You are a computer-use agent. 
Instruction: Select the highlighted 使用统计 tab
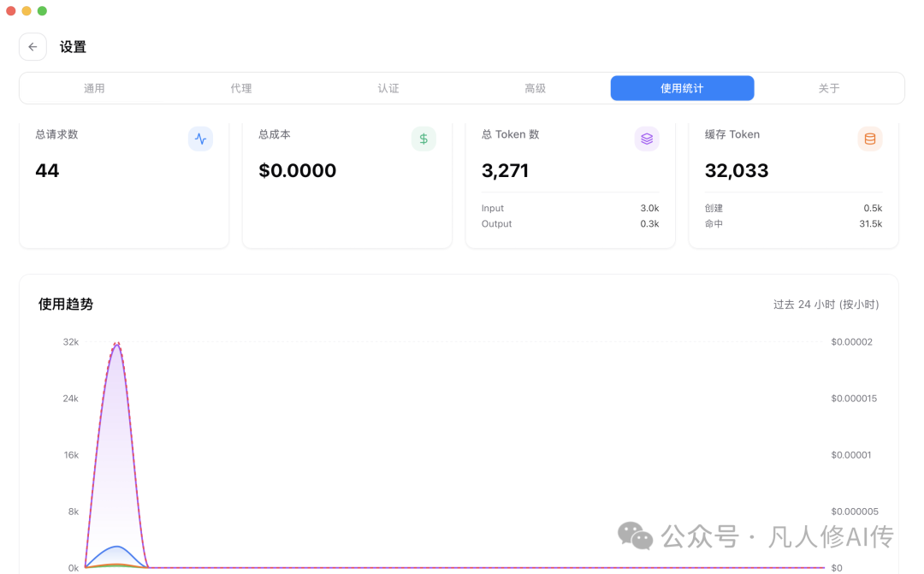[682, 88]
